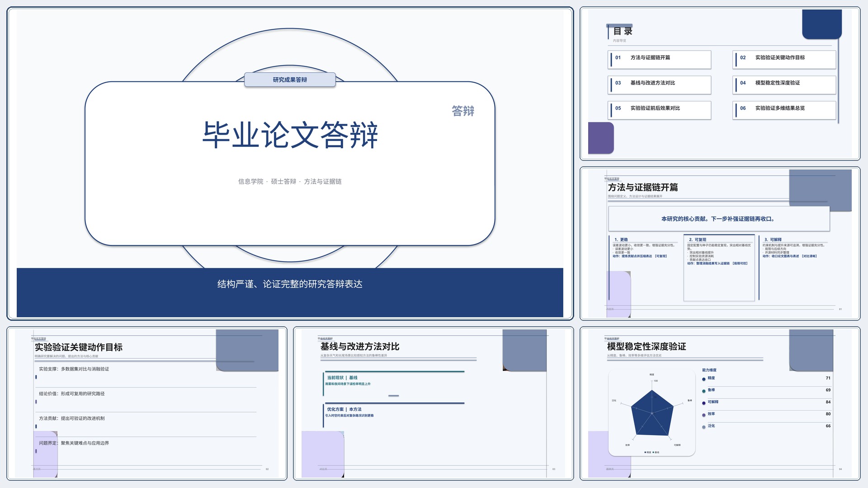
Task: Open the 目录 contents slide thumbnail
Action: 720,84
